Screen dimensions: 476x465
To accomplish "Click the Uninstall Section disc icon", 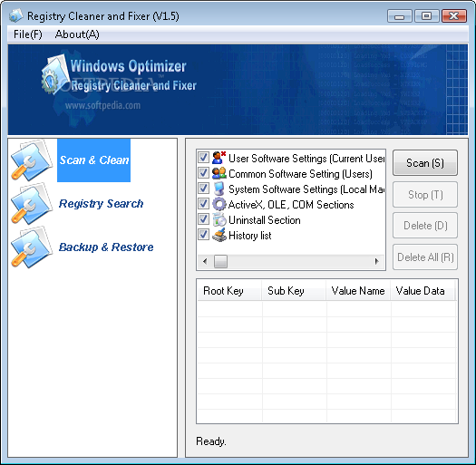I will click(x=219, y=219).
